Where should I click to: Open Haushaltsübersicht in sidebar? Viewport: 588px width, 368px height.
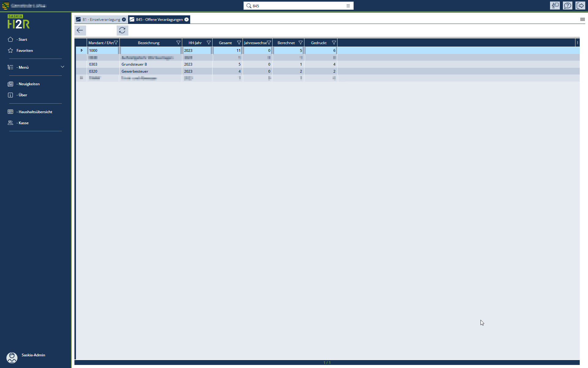[35, 112]
